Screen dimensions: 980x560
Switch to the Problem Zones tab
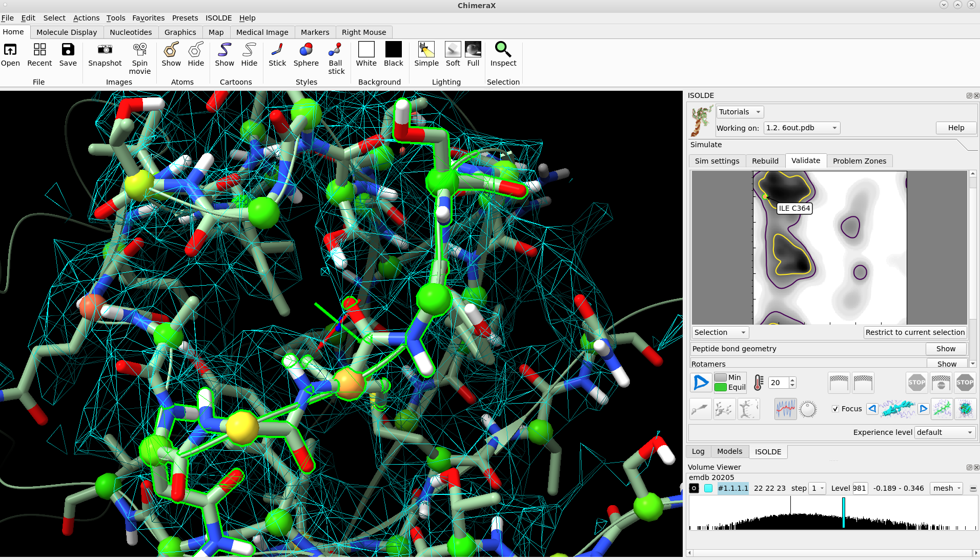tap(859, 161)
